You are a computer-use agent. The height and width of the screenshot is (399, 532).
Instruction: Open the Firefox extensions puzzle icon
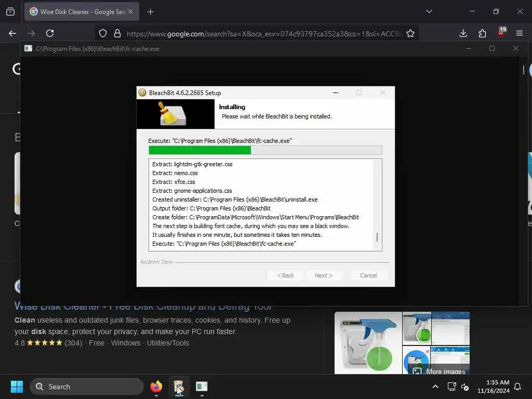click(482, 33)
